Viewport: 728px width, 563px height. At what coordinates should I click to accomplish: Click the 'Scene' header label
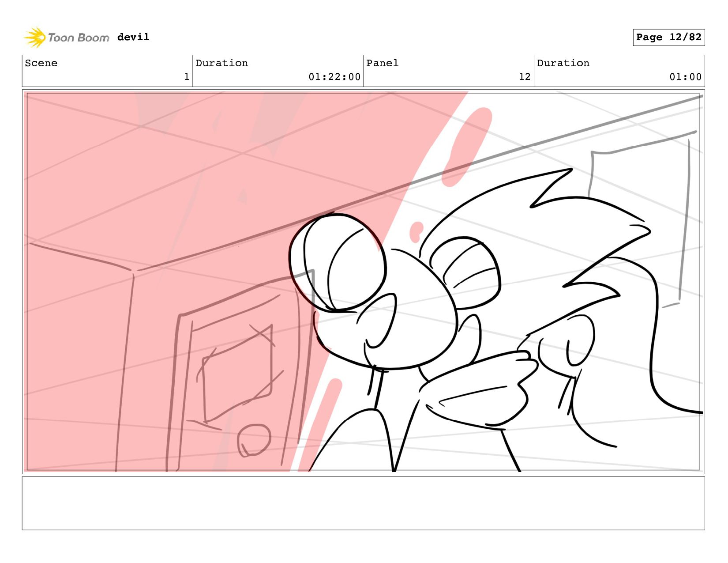(x=41, y=63)
